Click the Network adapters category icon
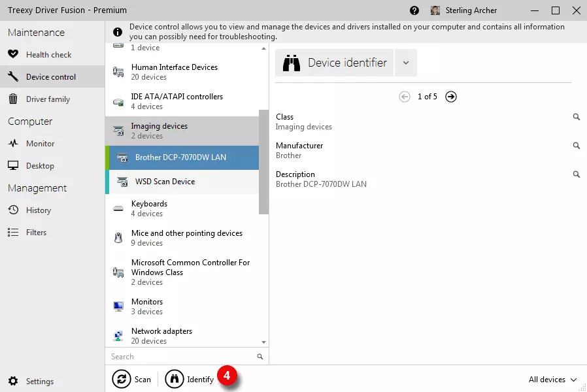The width and height of the screenshot is (587, 392). point(118,336)
